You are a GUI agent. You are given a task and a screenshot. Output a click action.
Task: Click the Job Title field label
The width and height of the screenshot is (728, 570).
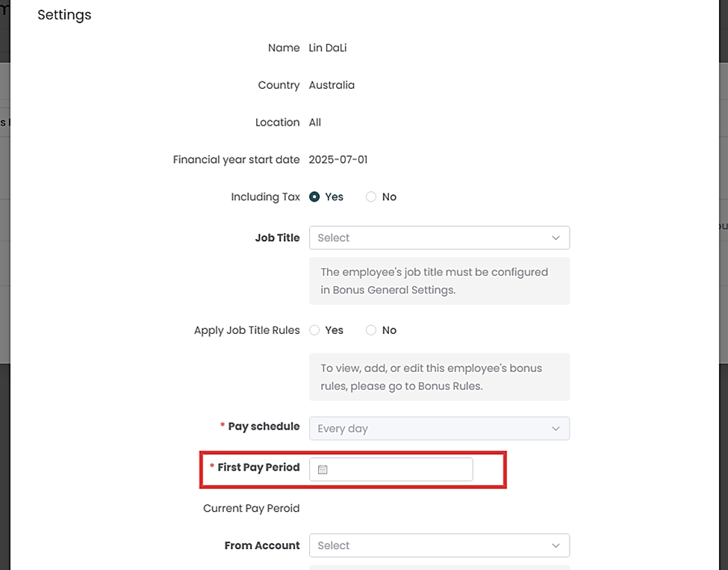[x=277, y=238]
